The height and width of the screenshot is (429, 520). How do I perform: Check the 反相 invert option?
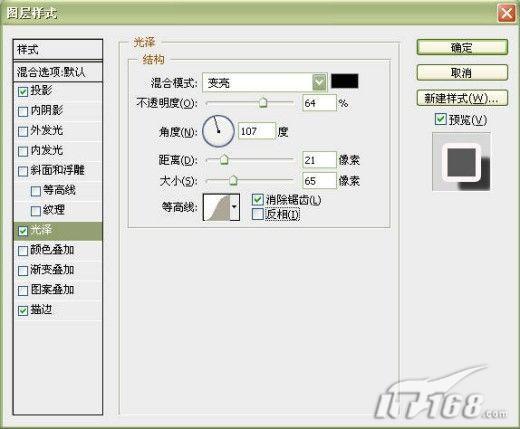point(258,214)
